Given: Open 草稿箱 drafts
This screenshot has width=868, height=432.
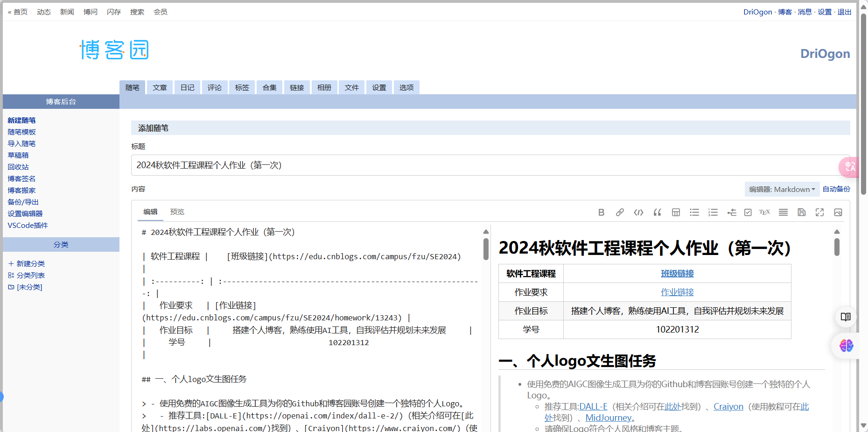Looking at the screenshot, I should [x=18, y=156].
